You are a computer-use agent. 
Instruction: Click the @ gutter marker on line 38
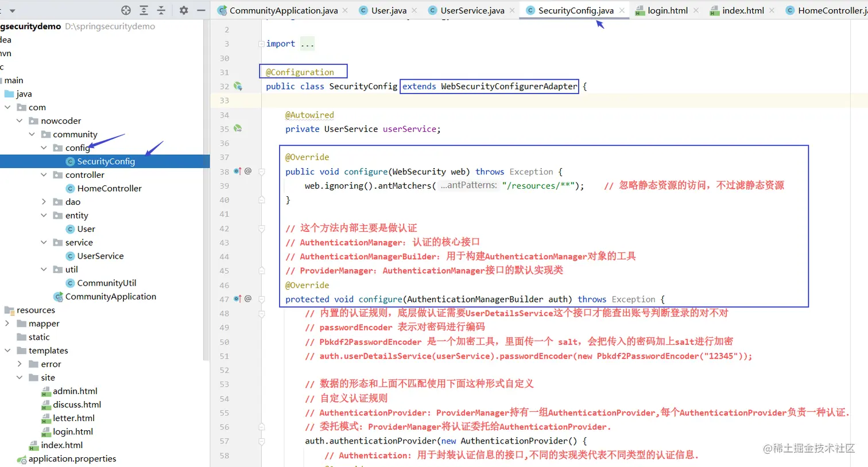(x=248, y=171)
